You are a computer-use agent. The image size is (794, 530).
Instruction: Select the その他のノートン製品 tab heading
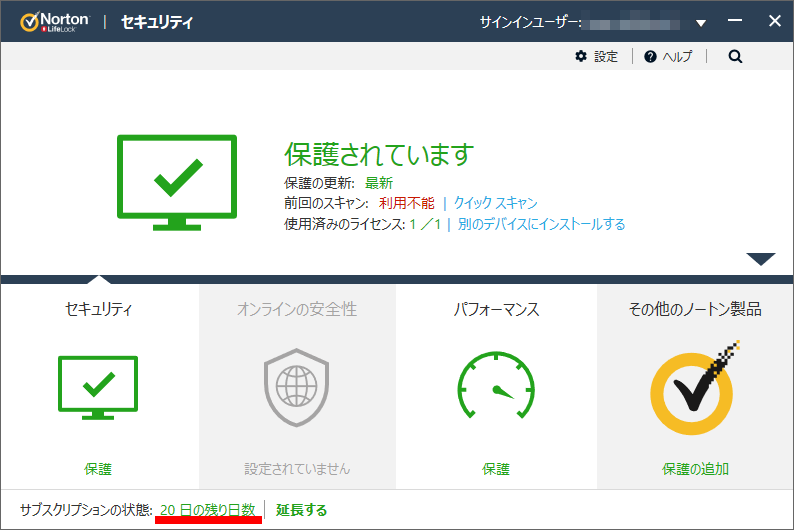[695, 309]
